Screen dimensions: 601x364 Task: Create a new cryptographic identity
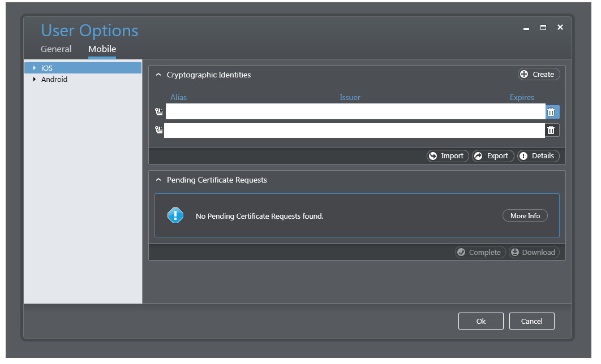[538, 74]
